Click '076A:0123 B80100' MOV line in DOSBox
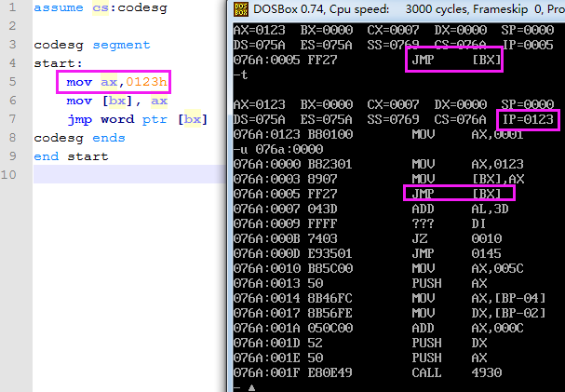 tap(379, 134)
